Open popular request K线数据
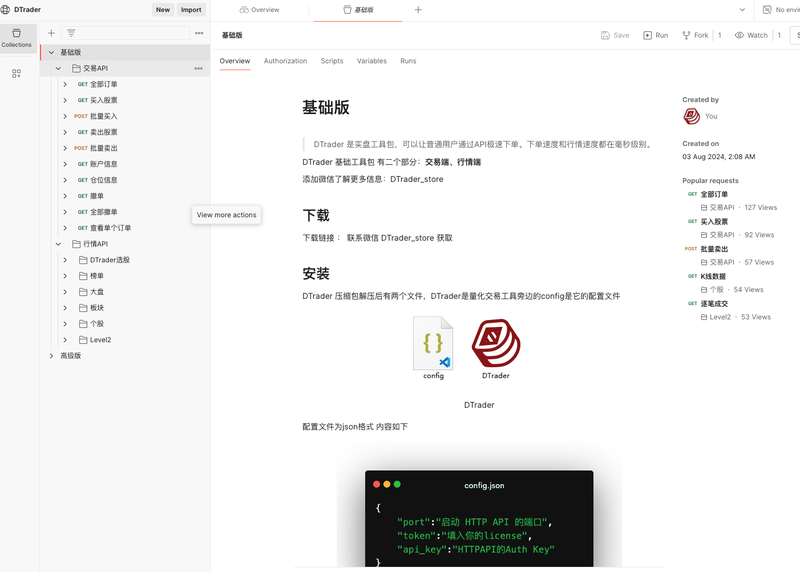 coord(713,277)
